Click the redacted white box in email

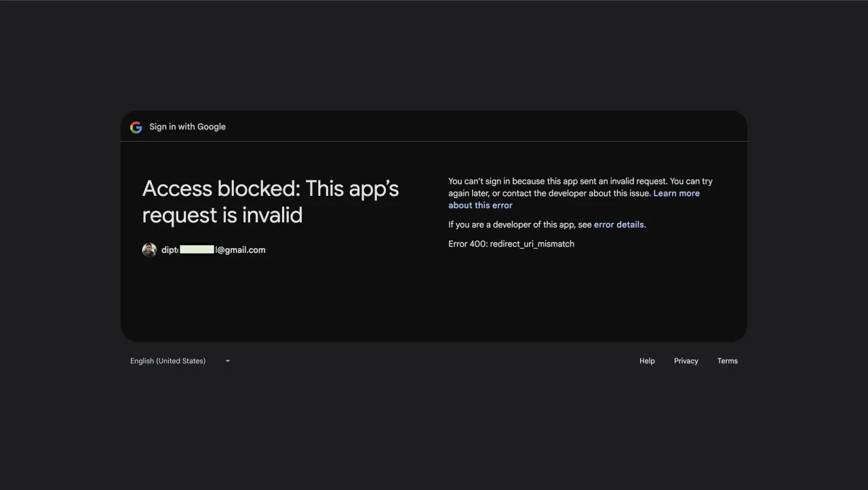coord(197,250)
